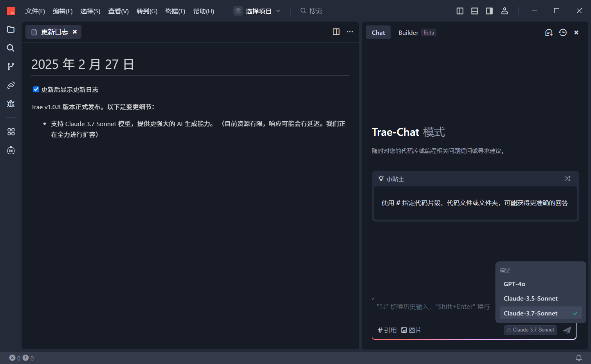The image size is (591, 364).
Task: Open the 文件(F) menu
Action: click(x=35, y=11)
